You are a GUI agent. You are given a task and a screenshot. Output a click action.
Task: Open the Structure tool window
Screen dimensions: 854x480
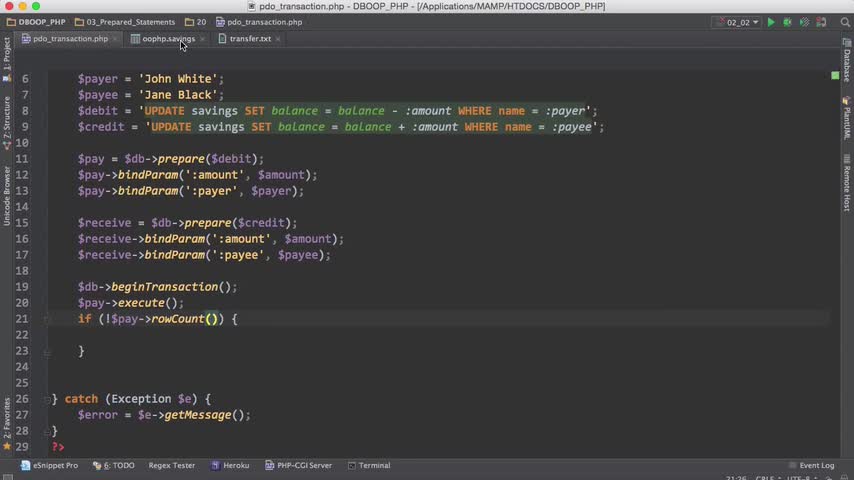pos(7,123)
